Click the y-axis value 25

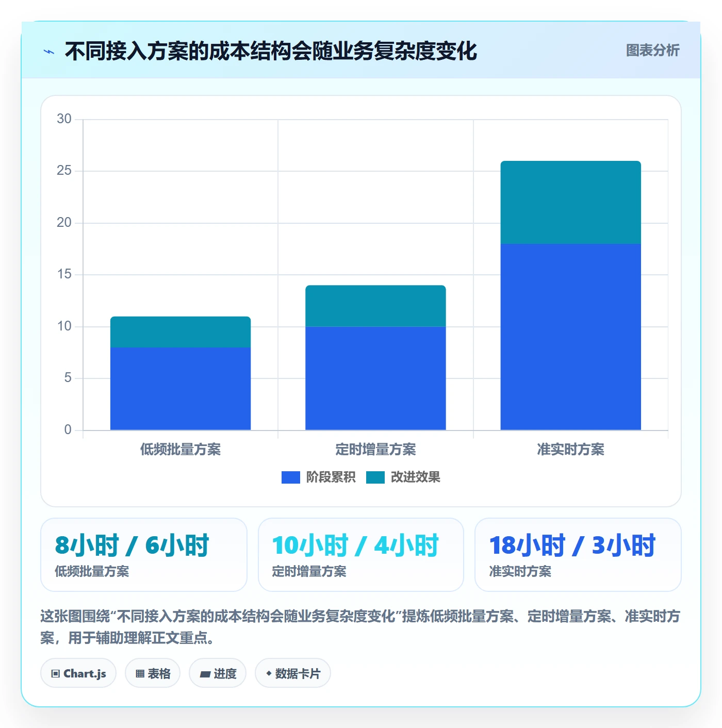64,171
